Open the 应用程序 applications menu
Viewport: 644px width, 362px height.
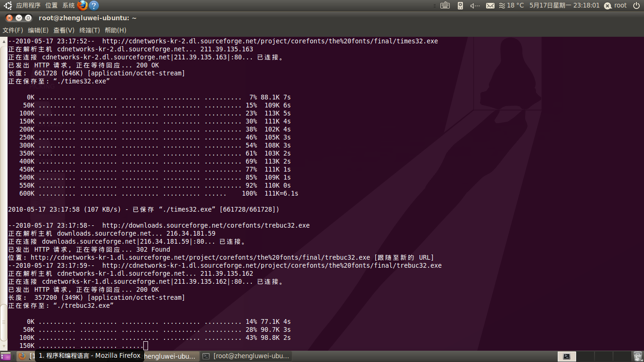coord(28,6)
